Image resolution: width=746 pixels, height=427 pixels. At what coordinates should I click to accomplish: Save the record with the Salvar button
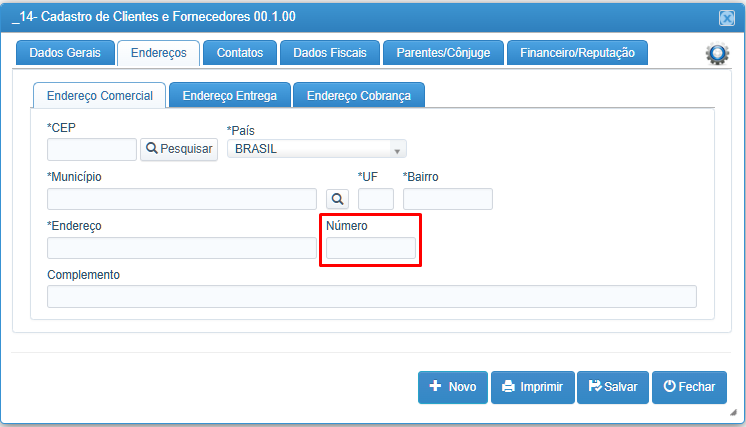coord(613,387)
